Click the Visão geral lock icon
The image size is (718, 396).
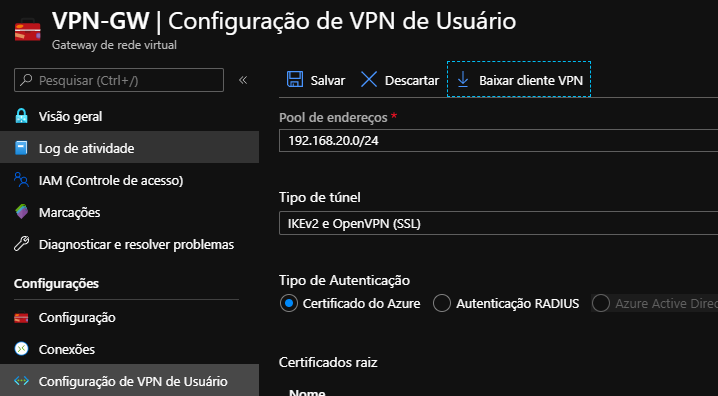coord(21,116)
